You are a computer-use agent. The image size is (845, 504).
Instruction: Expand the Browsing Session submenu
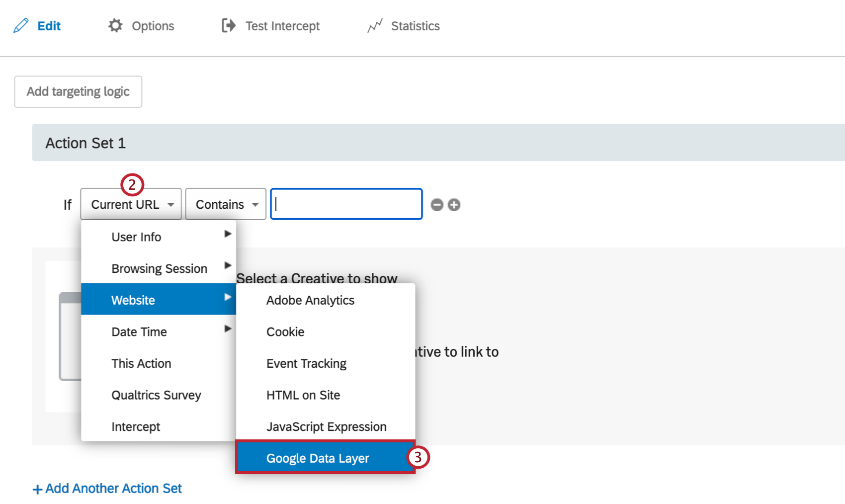tap(159, 268)
